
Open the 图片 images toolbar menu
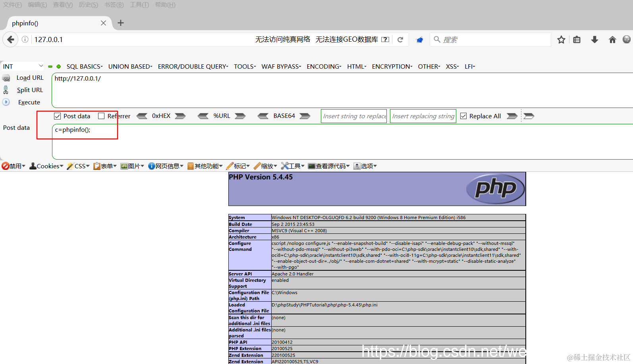tap(132, 166)
